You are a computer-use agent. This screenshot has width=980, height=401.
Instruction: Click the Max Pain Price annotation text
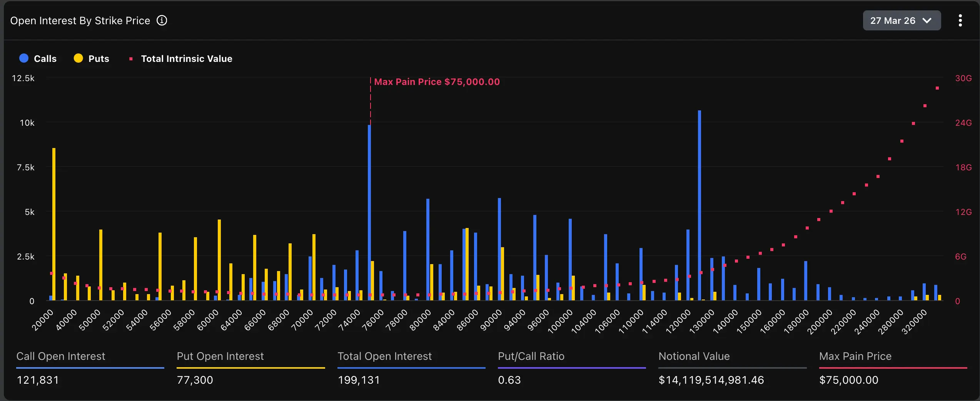437,82
